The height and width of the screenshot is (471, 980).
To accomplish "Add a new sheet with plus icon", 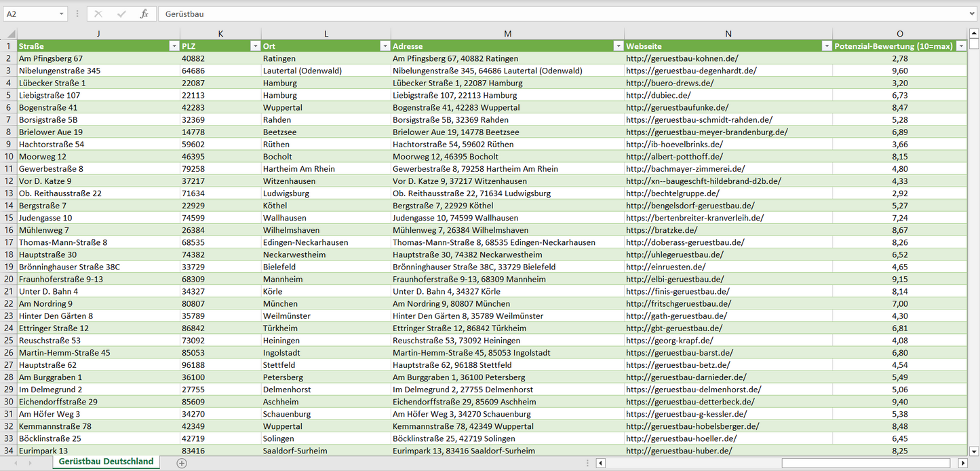I will 181,463.
